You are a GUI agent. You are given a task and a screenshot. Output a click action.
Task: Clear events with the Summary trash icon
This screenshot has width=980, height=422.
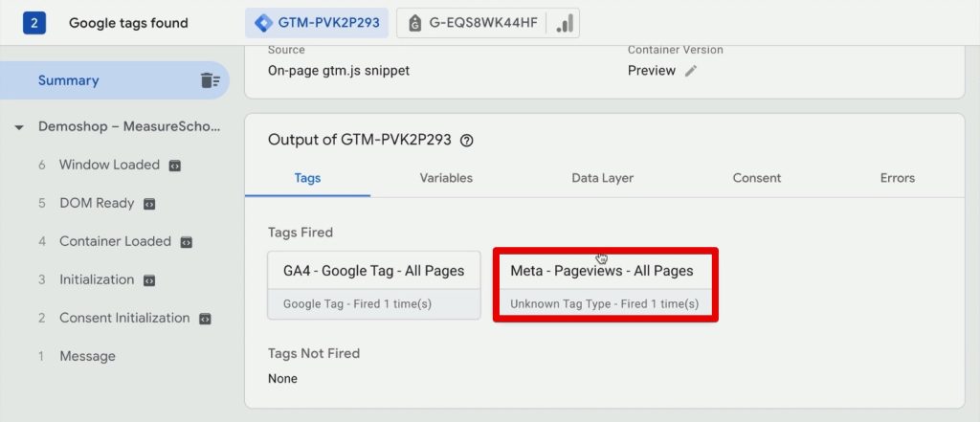tap(211, 80)
